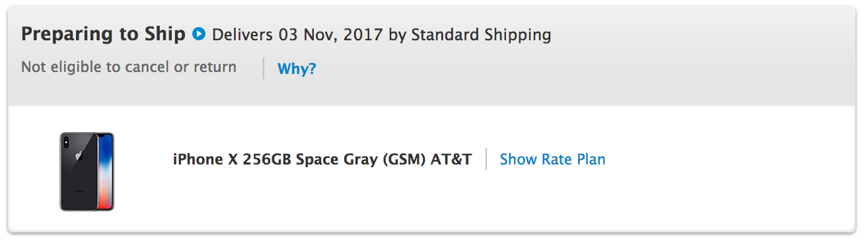Click the Apple logo on the phone image

[x=79, y=157]
